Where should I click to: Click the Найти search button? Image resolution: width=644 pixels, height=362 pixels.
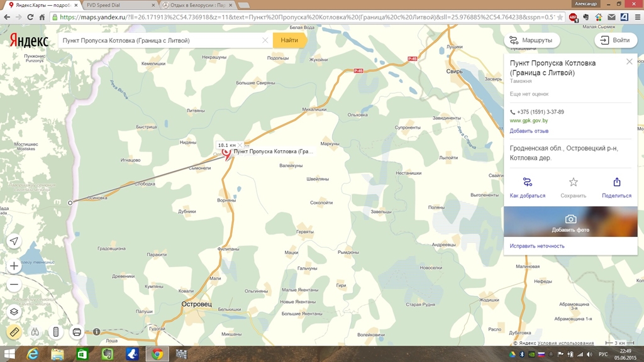click(289, 40)
